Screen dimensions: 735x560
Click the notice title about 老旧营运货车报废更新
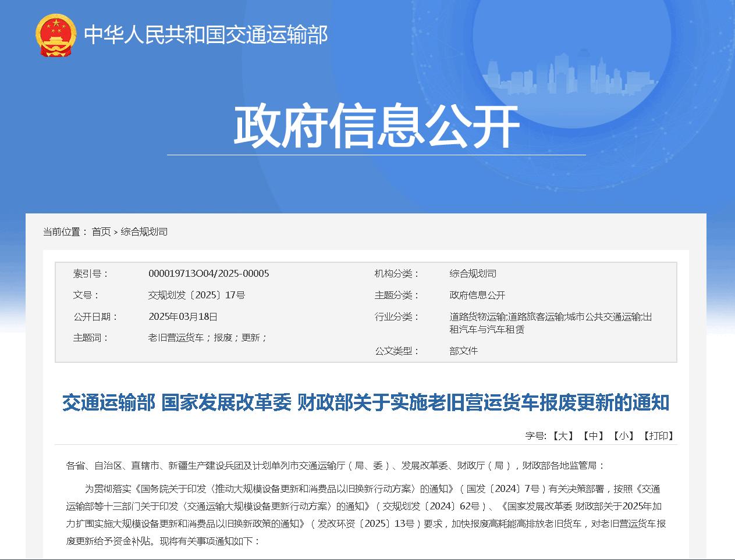click(x=365, y=402)
